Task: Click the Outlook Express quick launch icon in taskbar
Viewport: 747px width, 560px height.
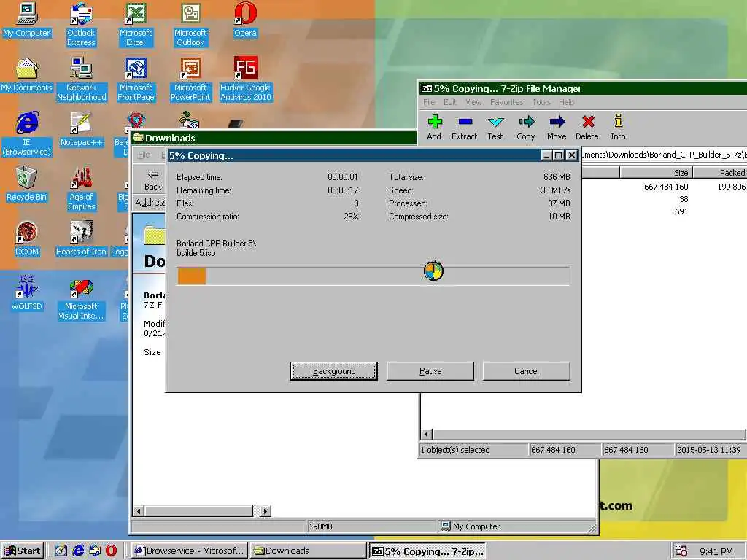Action: (95, 551)
